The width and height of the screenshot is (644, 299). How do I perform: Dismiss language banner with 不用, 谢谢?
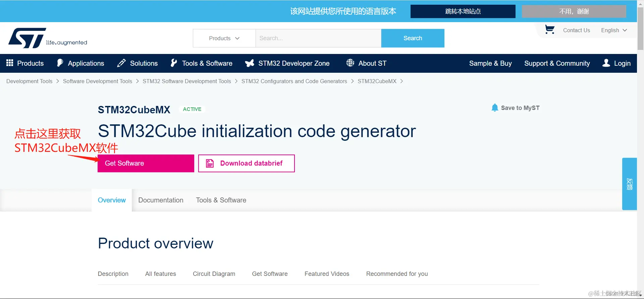point(574,11)
